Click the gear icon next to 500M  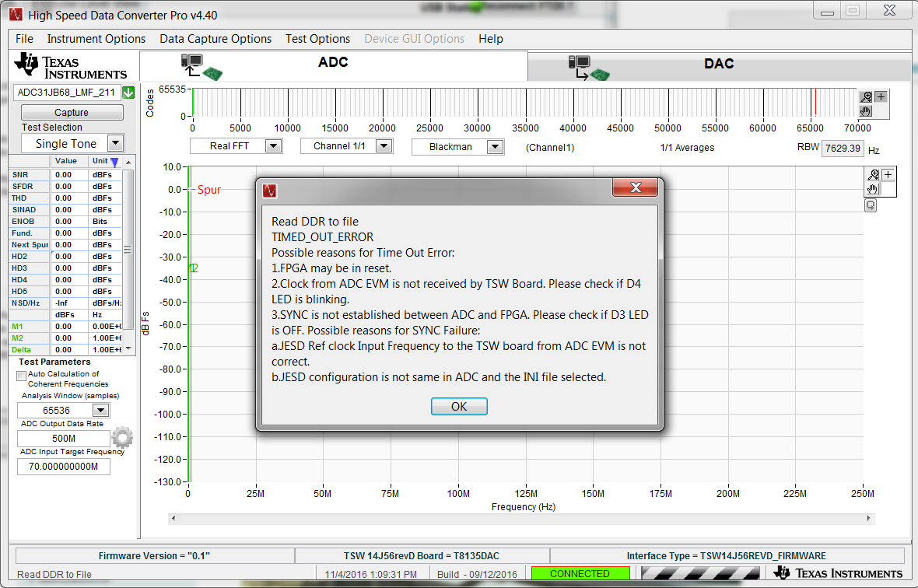(122, 437)
